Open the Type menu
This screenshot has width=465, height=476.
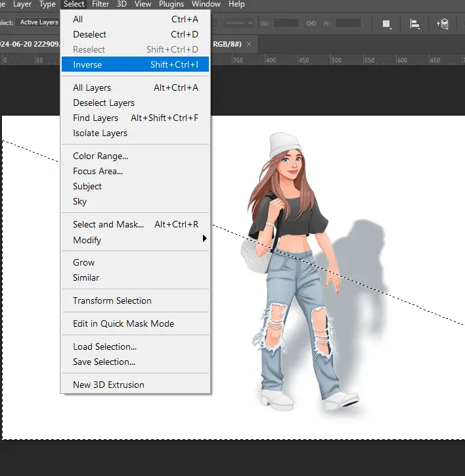click(47, 4)
